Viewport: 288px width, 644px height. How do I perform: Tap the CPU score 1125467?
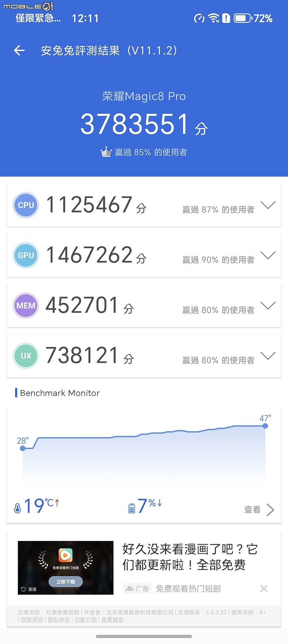(x=89, y=205)
